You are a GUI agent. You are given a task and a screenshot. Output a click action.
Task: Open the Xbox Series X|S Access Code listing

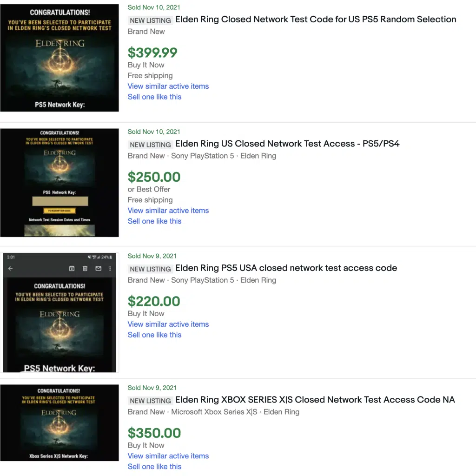(x=315, y=400)
